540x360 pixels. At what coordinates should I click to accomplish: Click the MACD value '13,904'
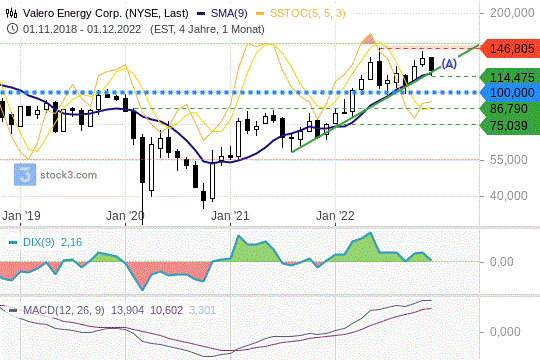click(x=127, y=310)
